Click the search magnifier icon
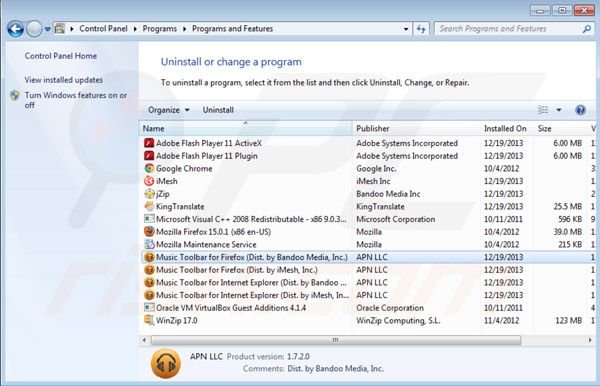The image size is (600, 386). [587, 29]
